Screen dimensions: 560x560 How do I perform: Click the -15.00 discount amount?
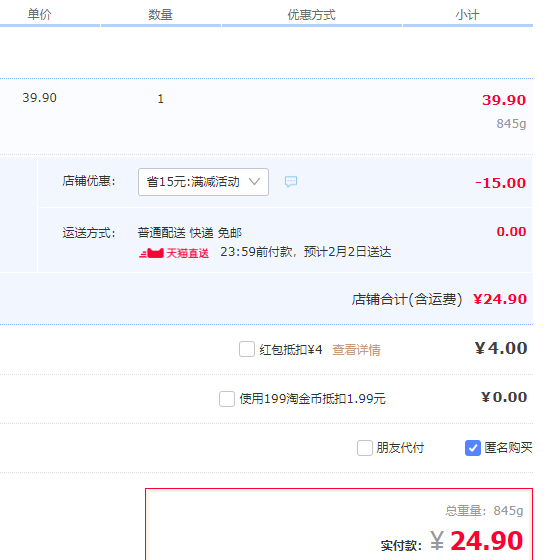point(500,183)
